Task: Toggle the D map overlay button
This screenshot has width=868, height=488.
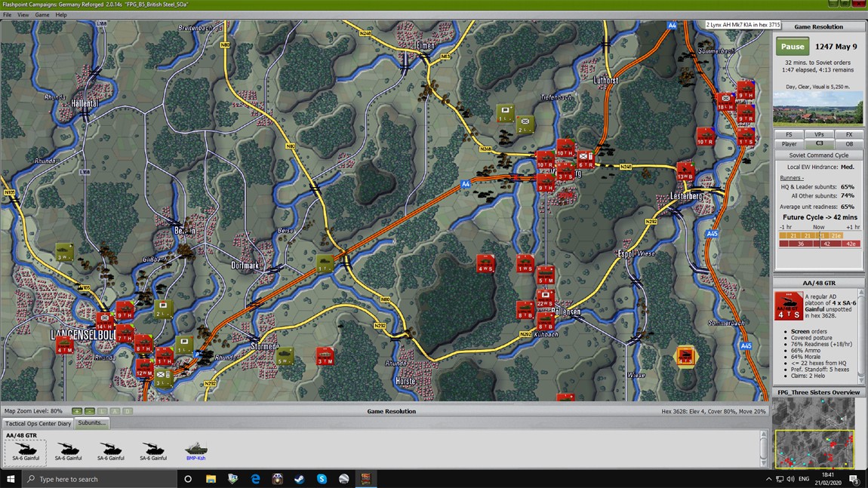Action: tap(128, 411)
